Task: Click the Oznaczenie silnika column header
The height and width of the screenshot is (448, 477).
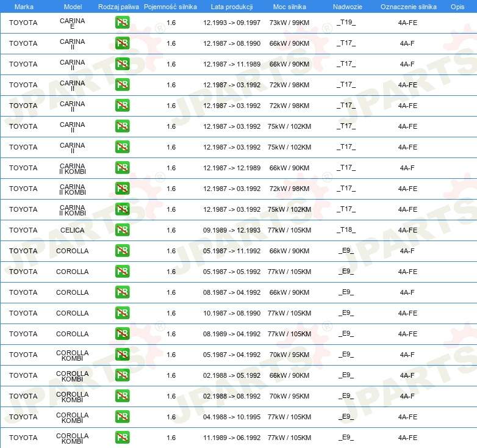Action: point(409,7)
